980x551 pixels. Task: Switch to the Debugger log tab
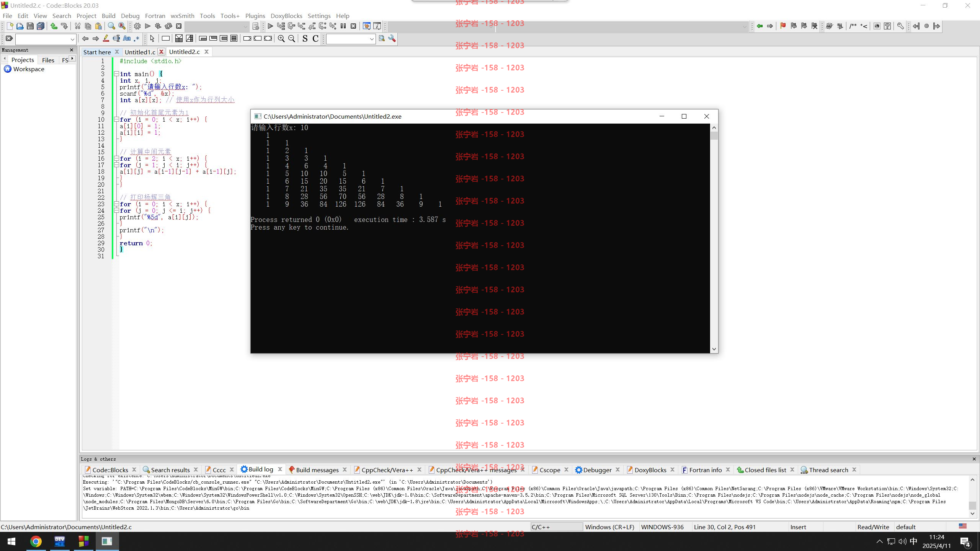point(597,470)
